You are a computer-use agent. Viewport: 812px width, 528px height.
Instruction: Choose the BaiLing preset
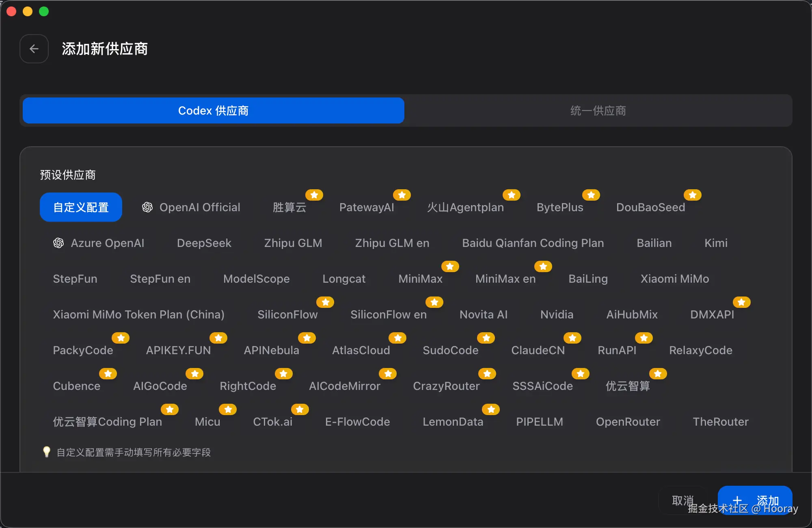[x=588, y=279]
